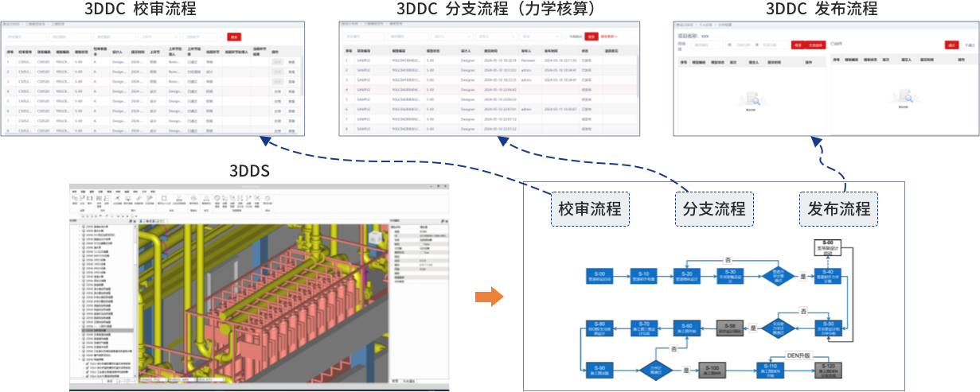Select the gray S-120 node in the flowchart
Viewport: 980px width, 392px height.
coord(828,370)
